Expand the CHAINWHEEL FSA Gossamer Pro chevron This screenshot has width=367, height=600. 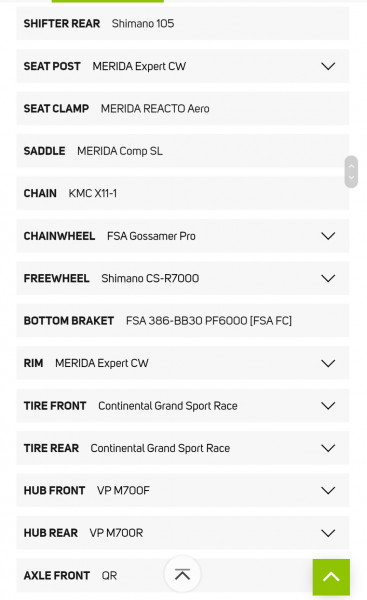click(x=328, y=236)
